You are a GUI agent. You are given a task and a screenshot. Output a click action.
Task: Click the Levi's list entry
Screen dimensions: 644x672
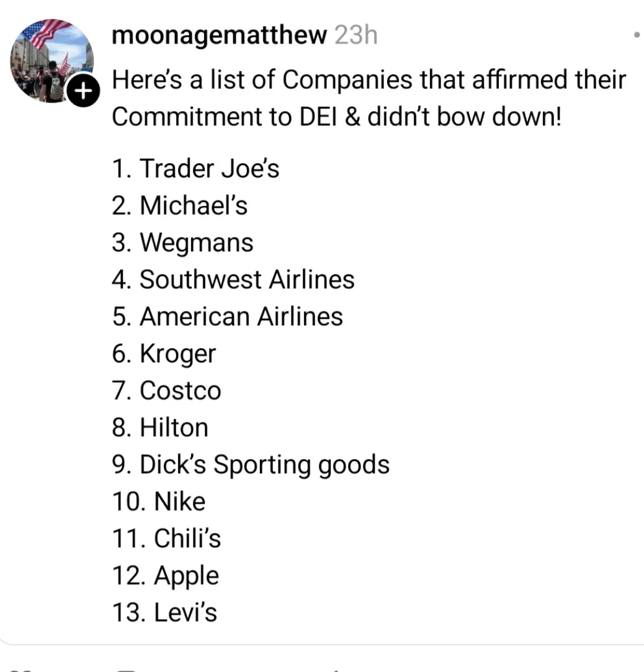pos(164,612)
